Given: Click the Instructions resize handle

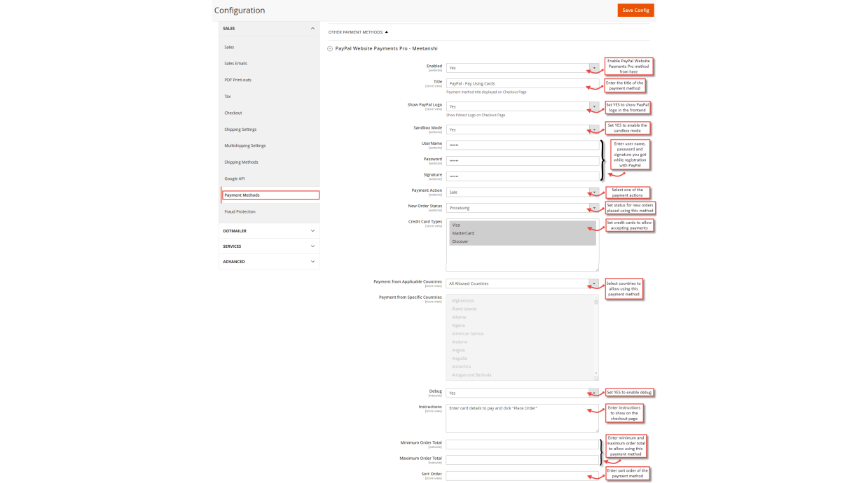Looking at the screenshot, I should pyautogui.click(x=597, y=430).
